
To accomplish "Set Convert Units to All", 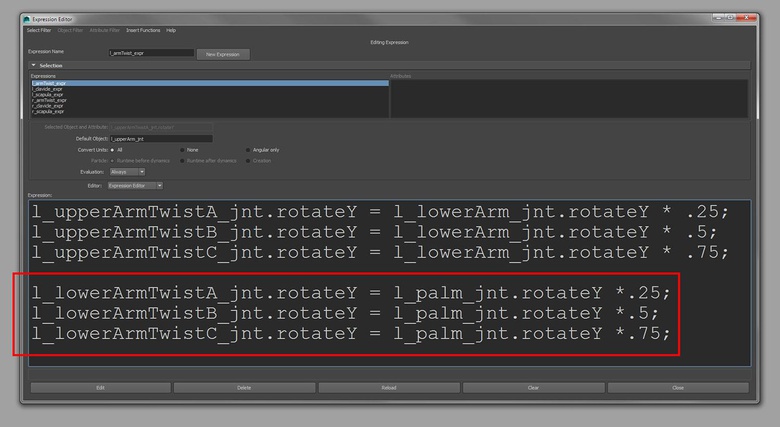I will pyautogui.click(x=111, y=149).
